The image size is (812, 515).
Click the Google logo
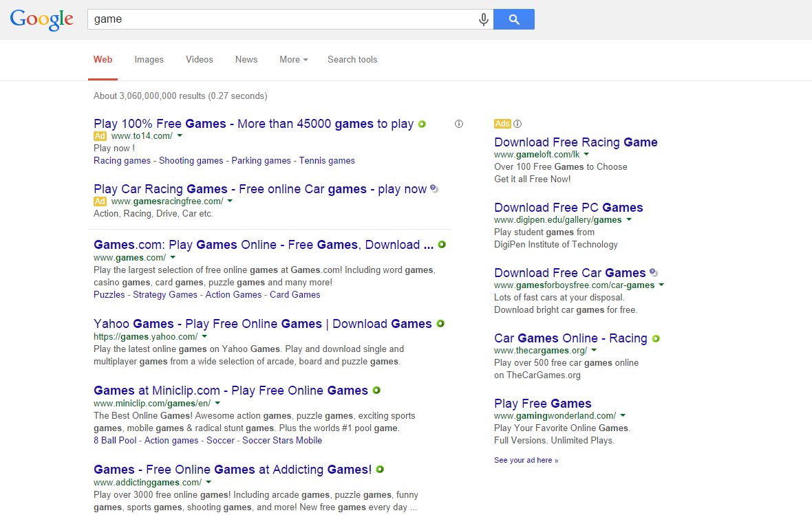tap(42, 20)
